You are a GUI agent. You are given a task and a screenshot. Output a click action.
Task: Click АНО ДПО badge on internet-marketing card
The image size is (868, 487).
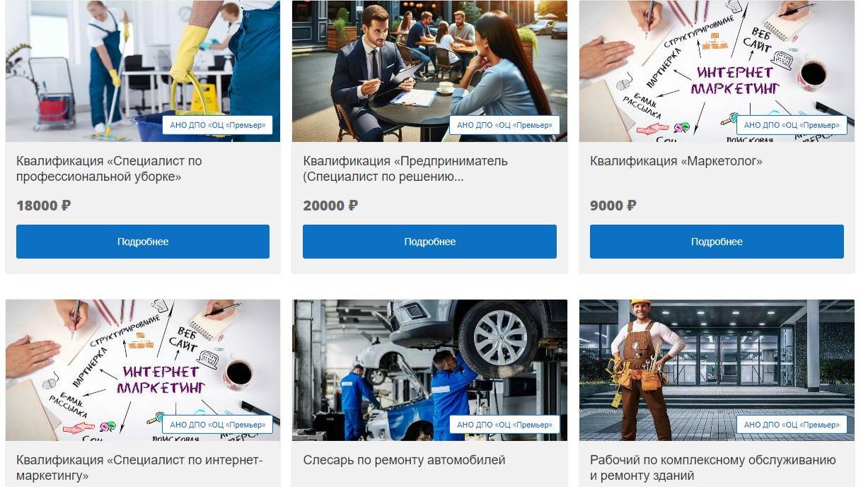click(218, 425)
